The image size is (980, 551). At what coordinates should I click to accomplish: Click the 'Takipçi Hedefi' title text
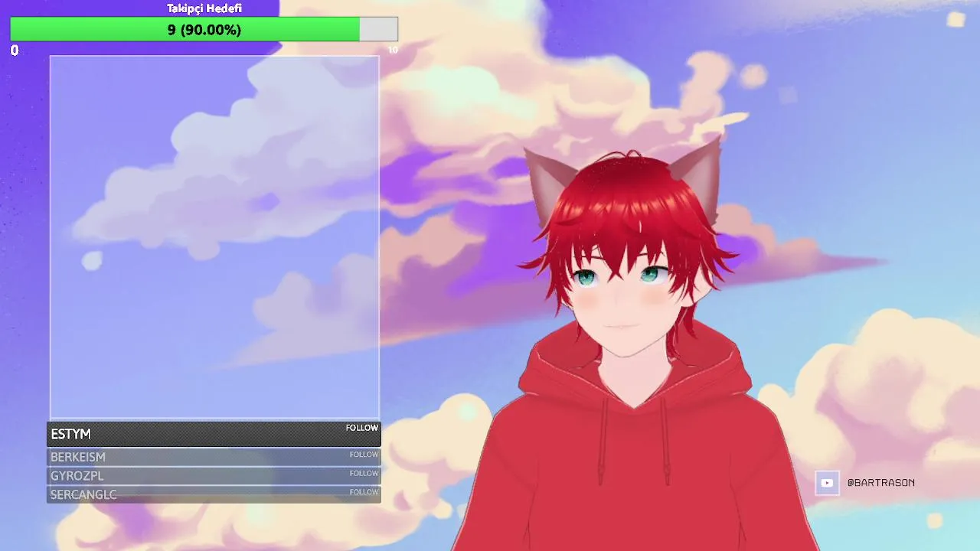pyautogui.click(x=204, y=8)
